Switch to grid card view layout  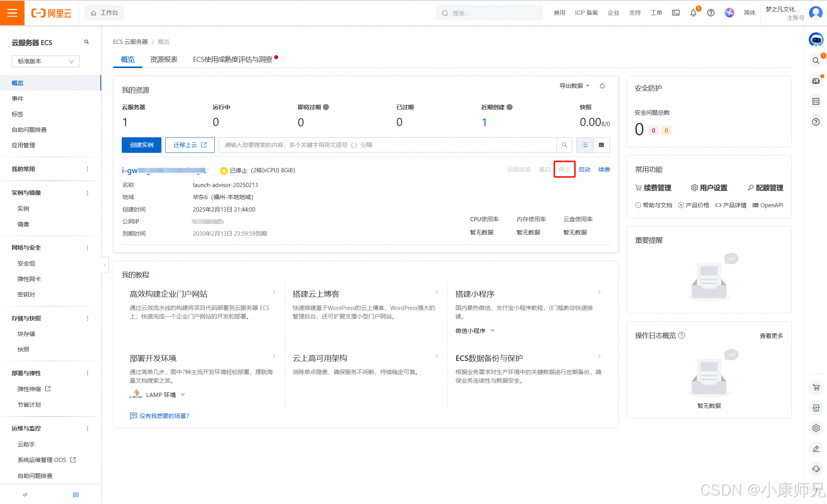601,145
